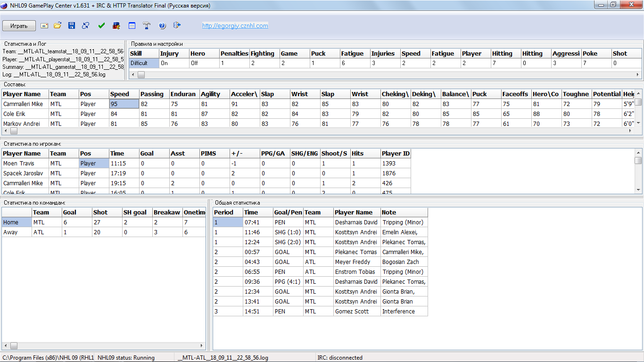Select Meyer Freddy in the events table

pyautogui.click(x=357, y=262)
